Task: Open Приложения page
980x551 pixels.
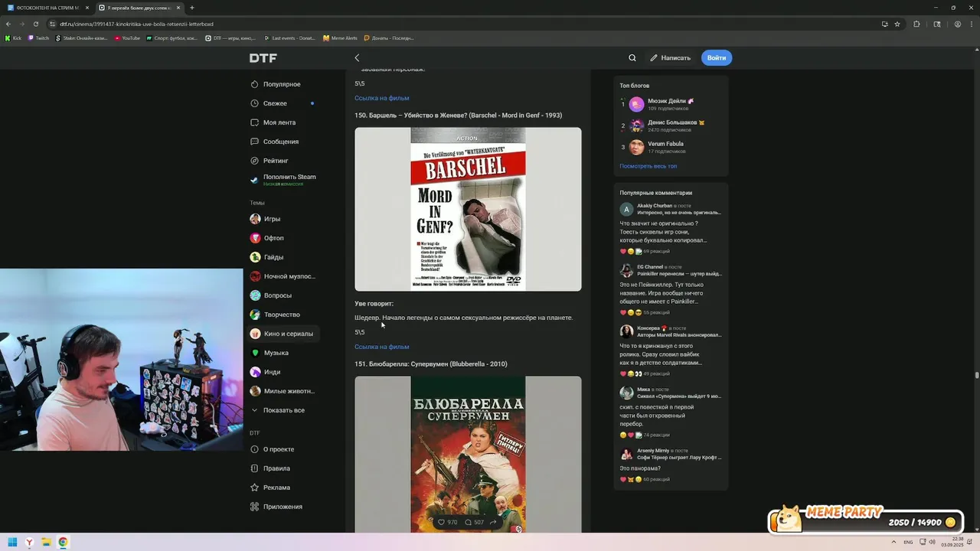Action: pos(282,507)
